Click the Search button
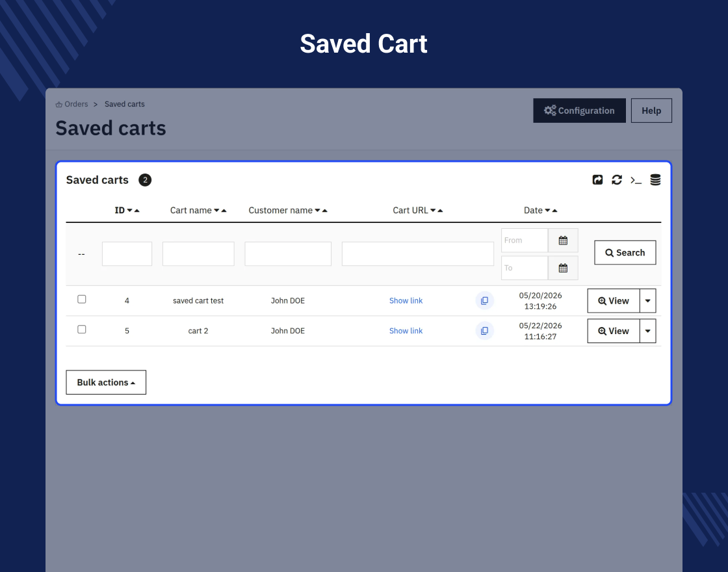 625,253
